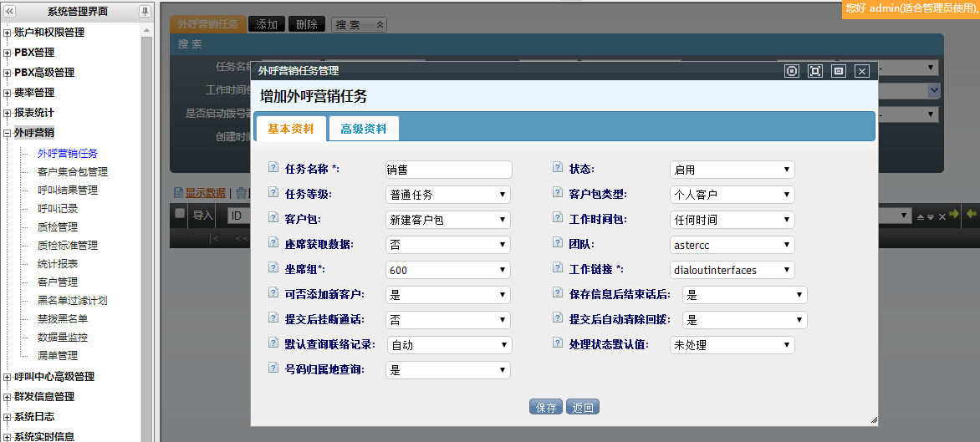Click the help icon beside 工作链接
Screen dimensions: 980x442
pos(557,269)
